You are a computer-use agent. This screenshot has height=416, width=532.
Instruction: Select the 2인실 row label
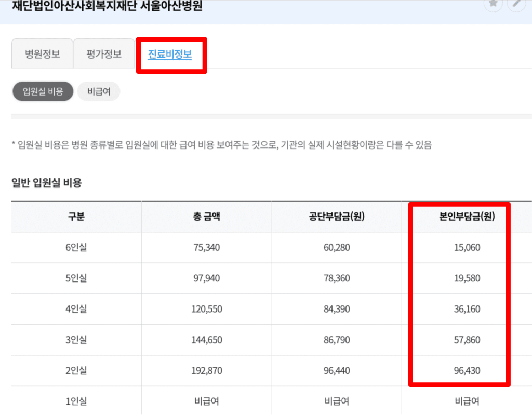coord(76,371)
